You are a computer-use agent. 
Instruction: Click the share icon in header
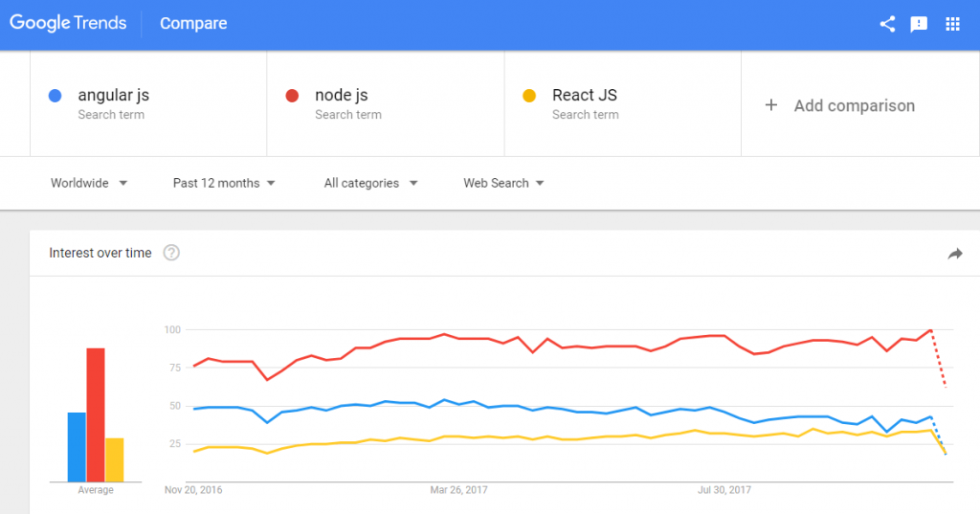[x=887, y=24]
